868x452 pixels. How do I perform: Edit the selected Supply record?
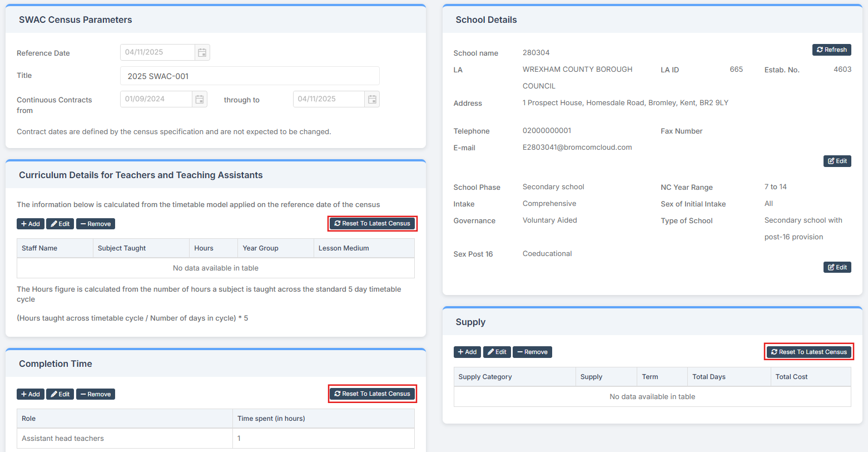[497, 352]
